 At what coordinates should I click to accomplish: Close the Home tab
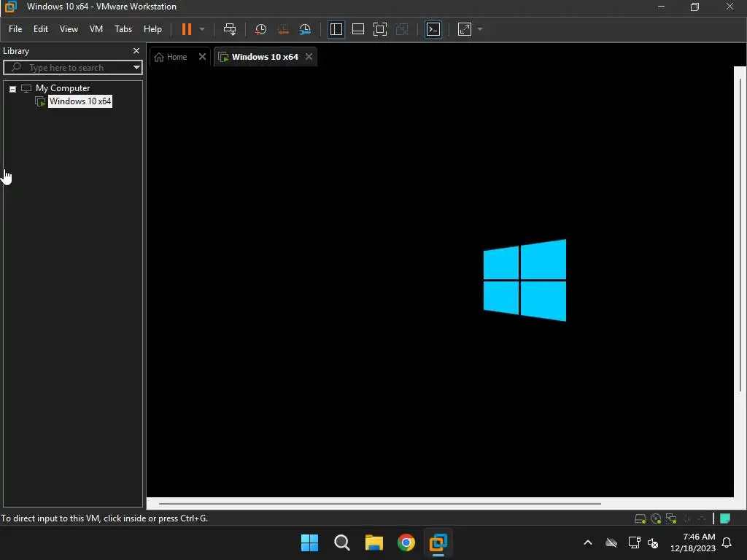point(203,57)
